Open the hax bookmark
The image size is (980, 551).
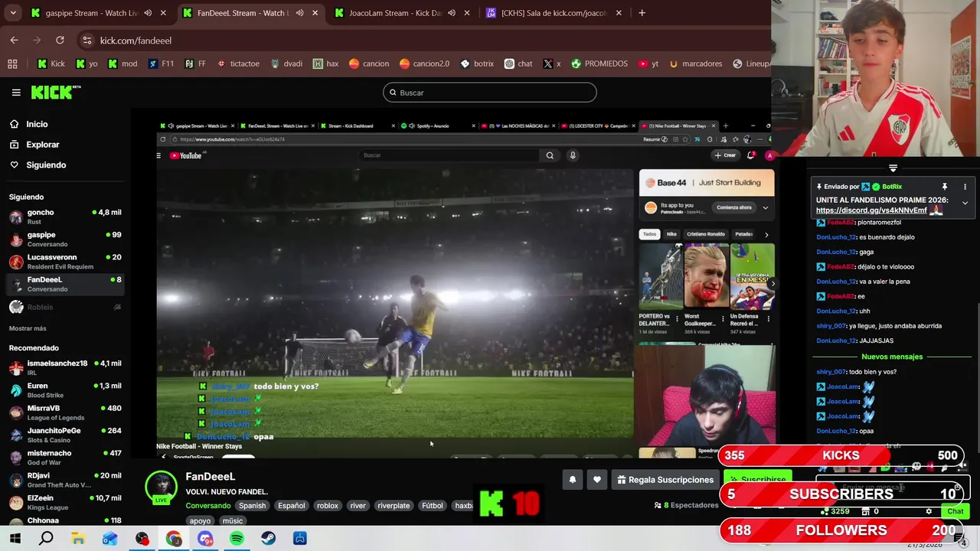click(x=325, y=64)
